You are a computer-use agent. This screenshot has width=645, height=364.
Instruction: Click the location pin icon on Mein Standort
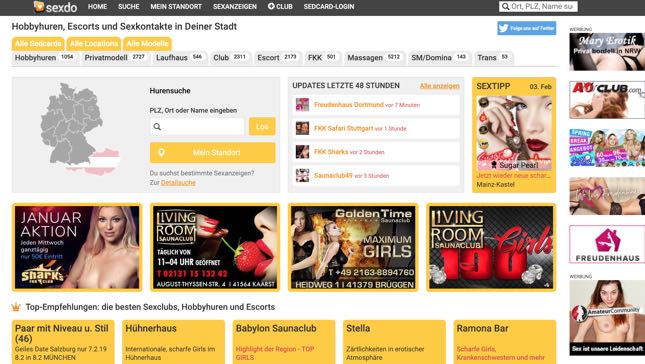click(x=161, y=153)
